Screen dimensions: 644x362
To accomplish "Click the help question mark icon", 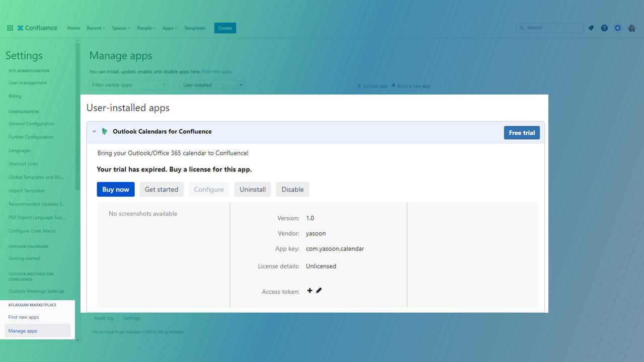I will (604, 28).
